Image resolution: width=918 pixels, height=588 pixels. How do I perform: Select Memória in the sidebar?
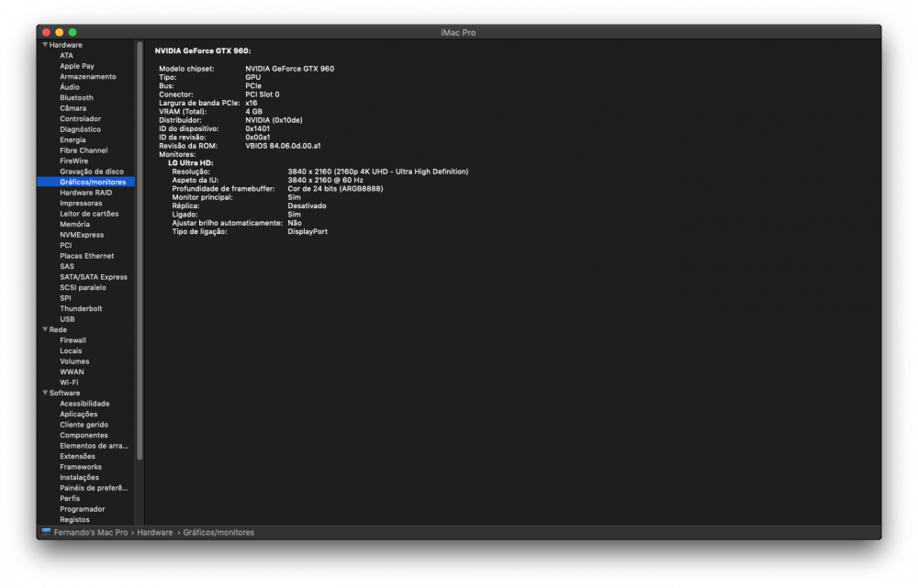click(x=74, y=224)
